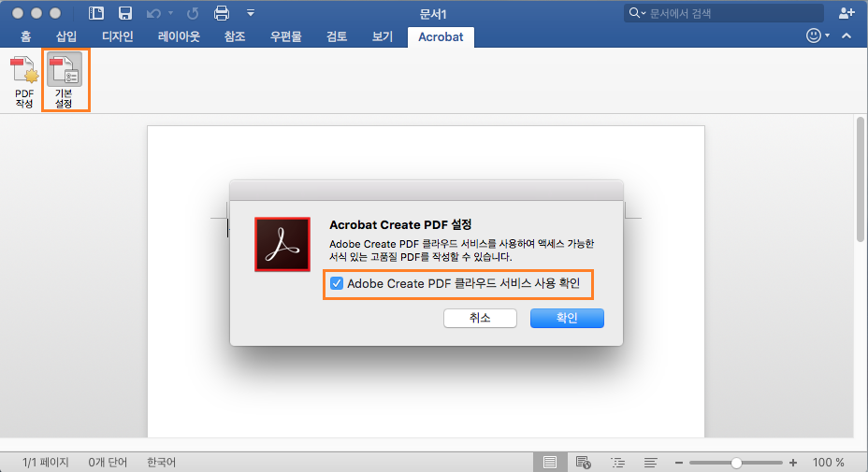Open the 기본 설정 preferences icon
The image size is (868, 472).
click(65, 79)
